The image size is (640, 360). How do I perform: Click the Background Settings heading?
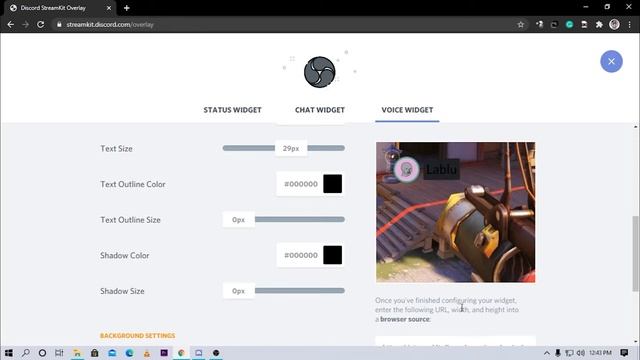tap(138, 336)
